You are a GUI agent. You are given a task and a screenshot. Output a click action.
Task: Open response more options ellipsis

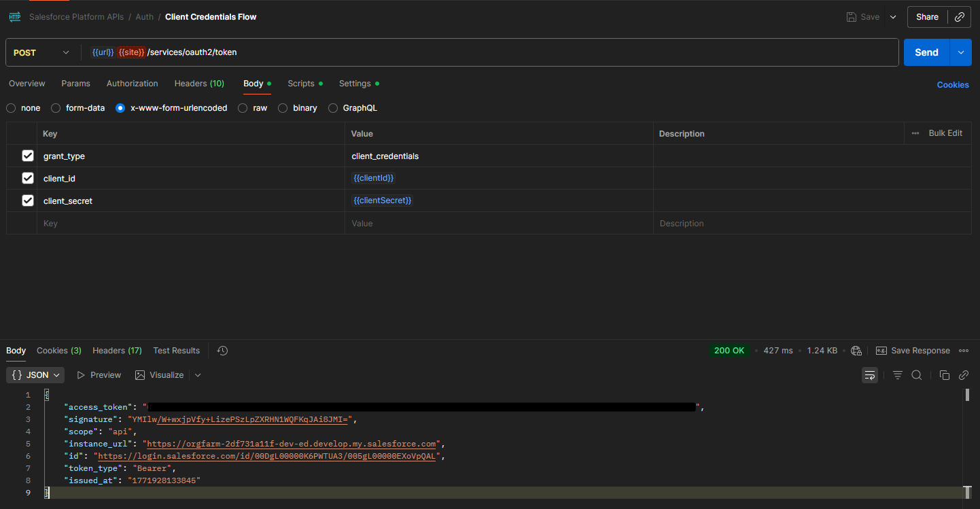pos(964,351)
